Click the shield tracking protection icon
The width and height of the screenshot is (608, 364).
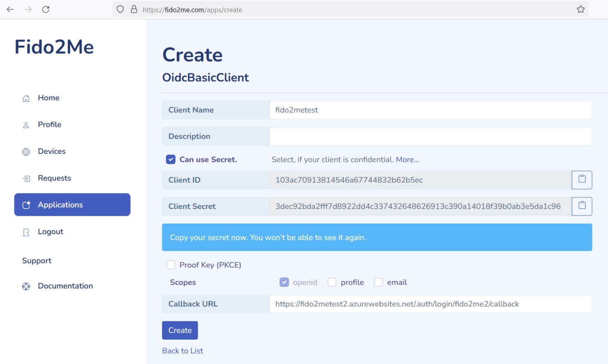click(x=120, y=9)
